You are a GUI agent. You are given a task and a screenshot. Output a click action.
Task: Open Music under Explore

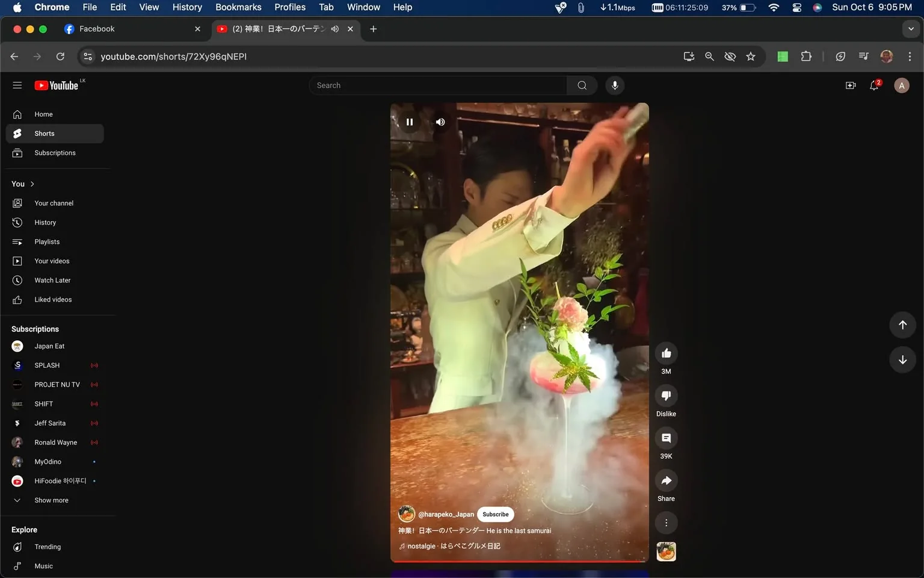(55, 566)
